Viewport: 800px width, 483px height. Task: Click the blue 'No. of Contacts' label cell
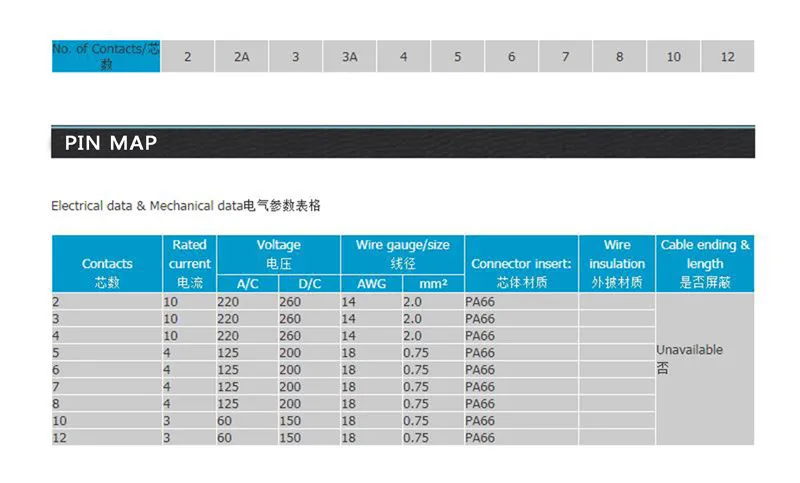(x=106, y=56)
